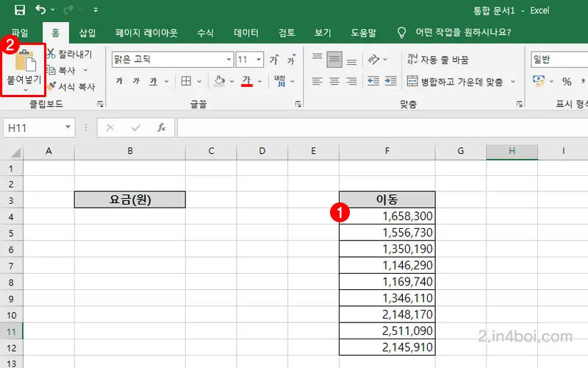This screenshot has height=368, width=588.
Task: Open the 맞춤 dialog launcher
Action: pos(520,104)
